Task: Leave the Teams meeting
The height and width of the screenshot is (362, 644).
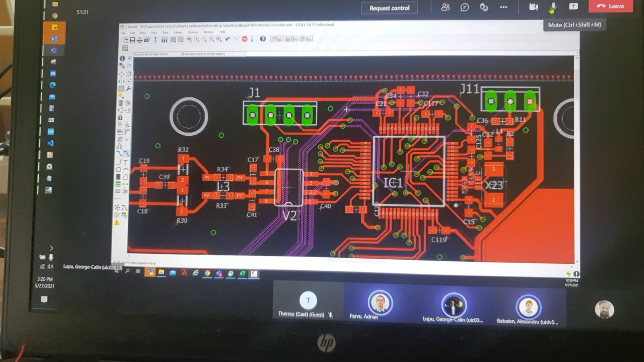Action: (x=611, y=6)
